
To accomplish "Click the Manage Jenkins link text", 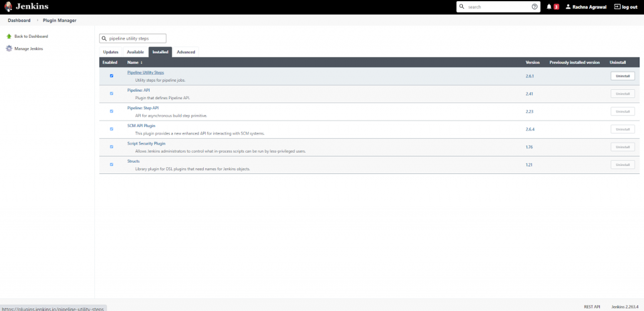I will (x=29, y=48).
